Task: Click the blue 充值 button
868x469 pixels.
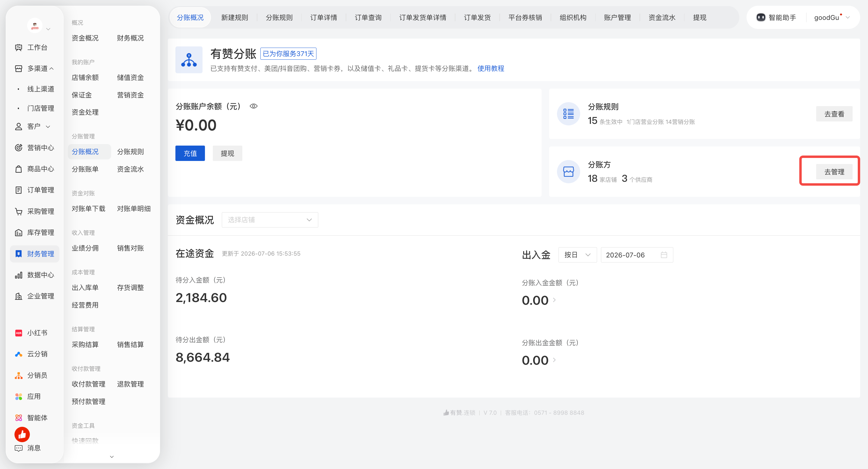Action: [x=190, y=154]
